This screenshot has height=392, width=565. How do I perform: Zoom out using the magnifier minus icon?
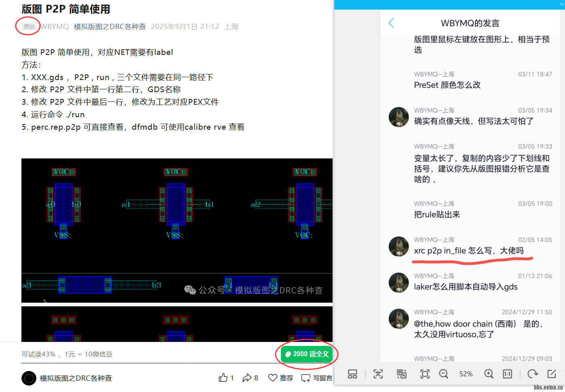point(443,374)
